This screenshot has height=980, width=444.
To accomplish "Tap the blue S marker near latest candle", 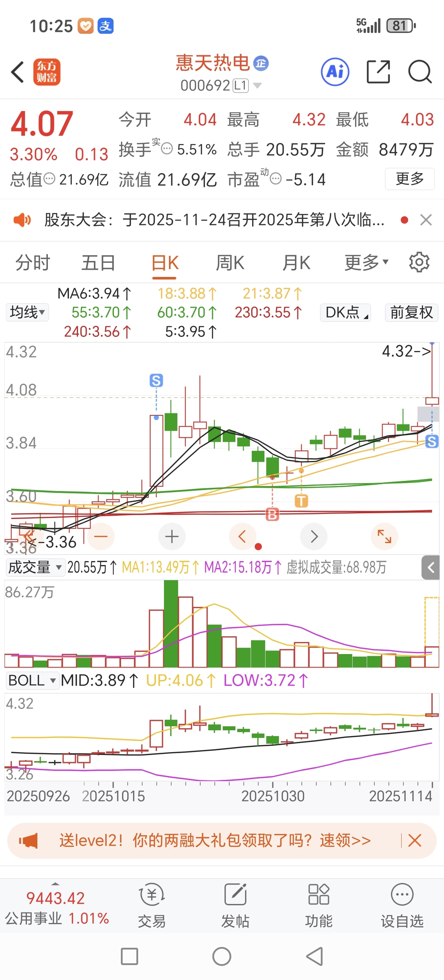I will [432, 441].
